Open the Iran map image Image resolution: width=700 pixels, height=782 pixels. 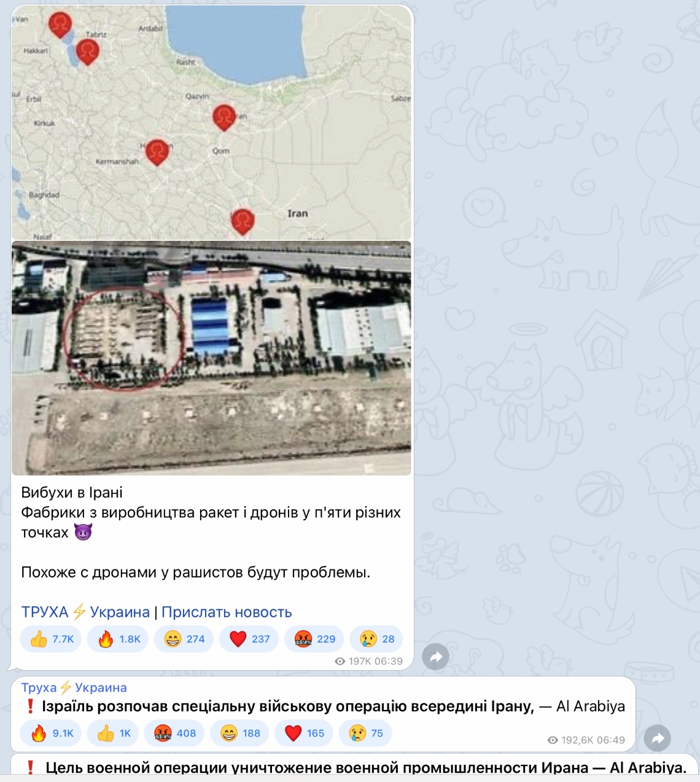coord(211,122)
